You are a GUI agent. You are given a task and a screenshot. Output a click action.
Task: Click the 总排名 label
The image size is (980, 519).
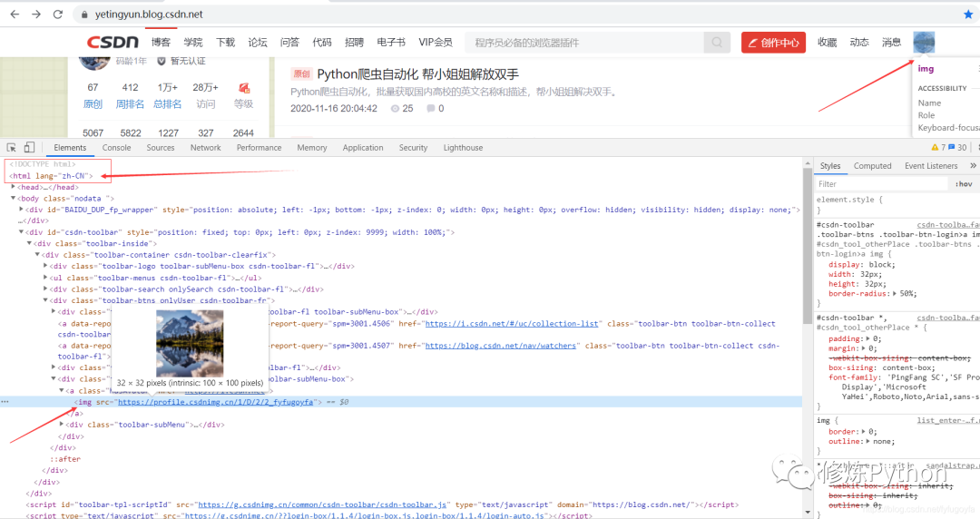[168, 103]
